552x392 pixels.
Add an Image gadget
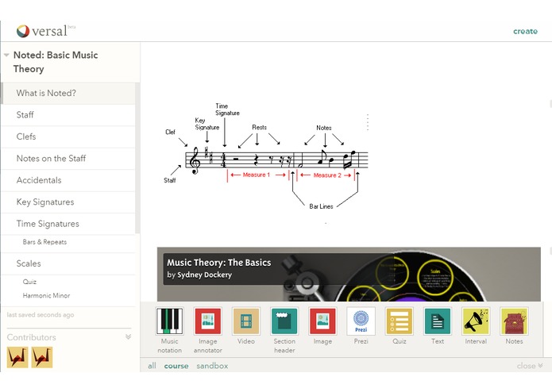322,321
